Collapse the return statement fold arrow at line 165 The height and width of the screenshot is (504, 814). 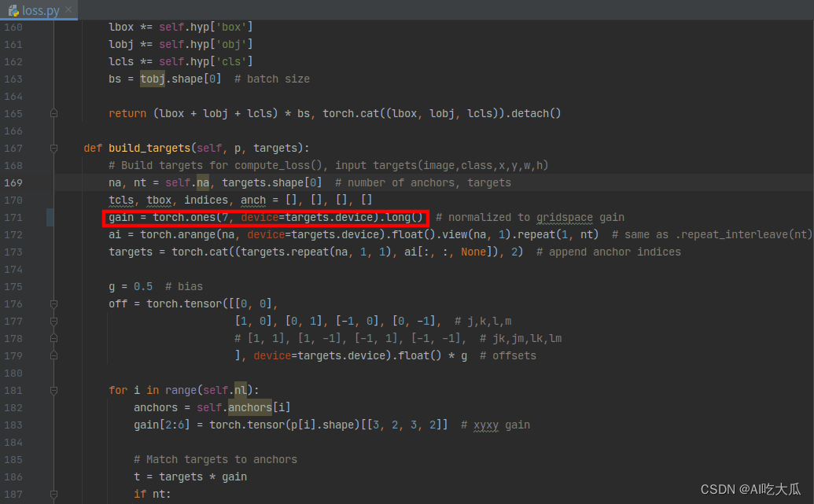[53, 112]
